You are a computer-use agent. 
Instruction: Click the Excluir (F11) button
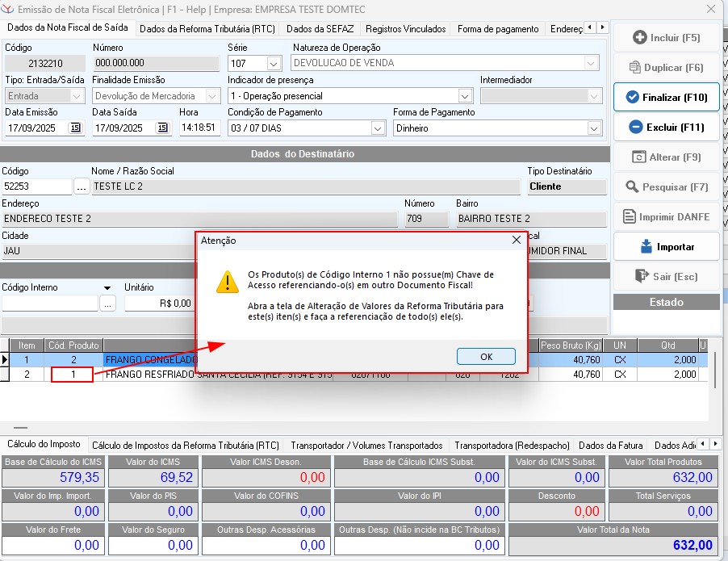coord(666,128)
